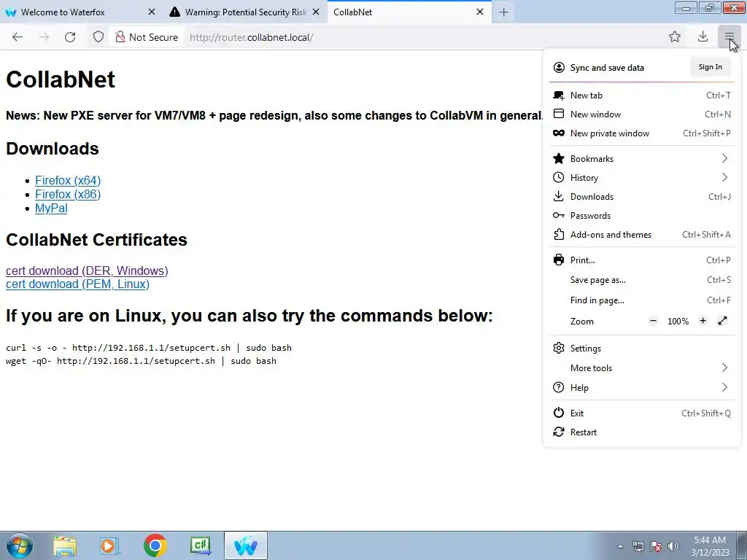Choose New window from the menu
The width and height of the screenshot is (747, 560).
tap(642, 114)
